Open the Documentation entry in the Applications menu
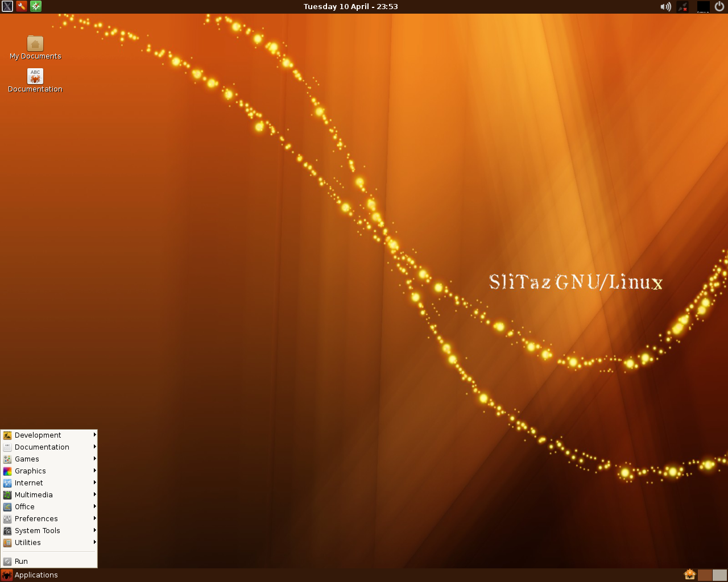Viewport: 728px width, 582px height. 49,447
